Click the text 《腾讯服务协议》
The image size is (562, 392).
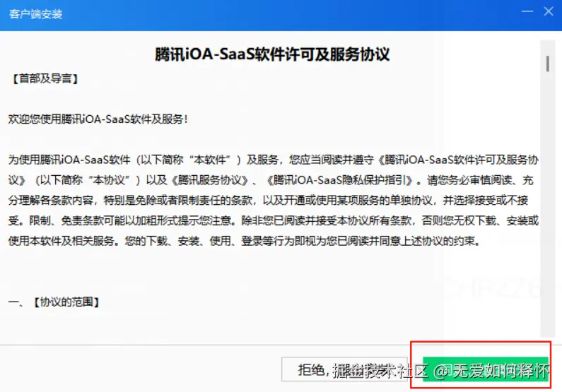pos(210,180)
